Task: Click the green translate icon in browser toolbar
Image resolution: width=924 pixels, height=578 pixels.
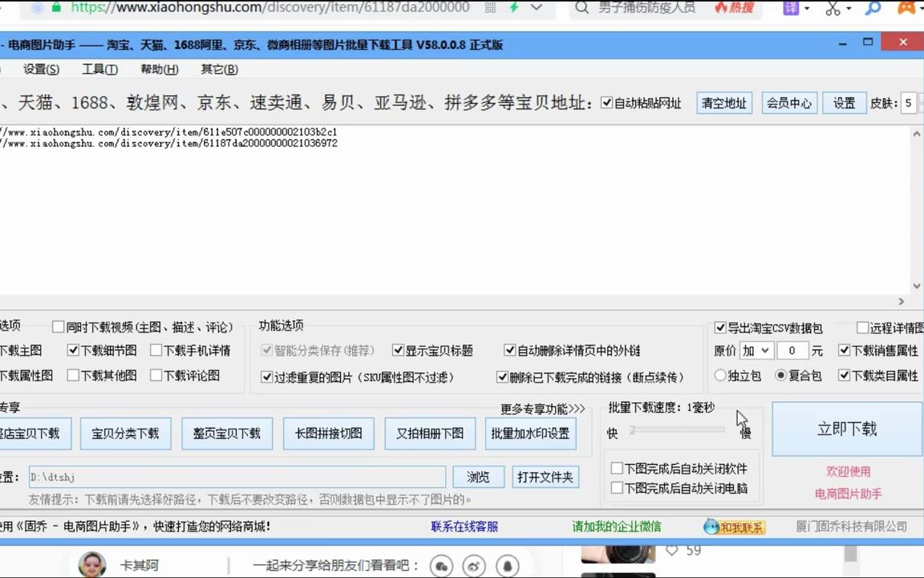Action: [791, 9]
